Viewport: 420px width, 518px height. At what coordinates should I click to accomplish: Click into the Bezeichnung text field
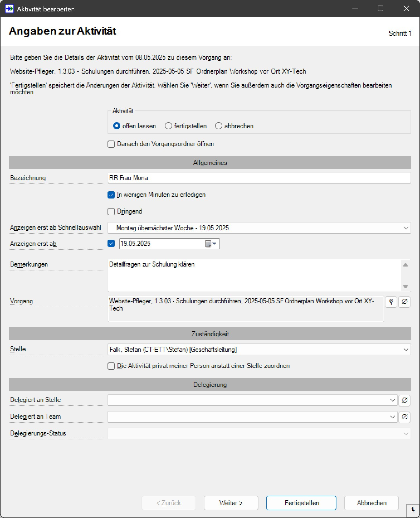coord(259,178)
